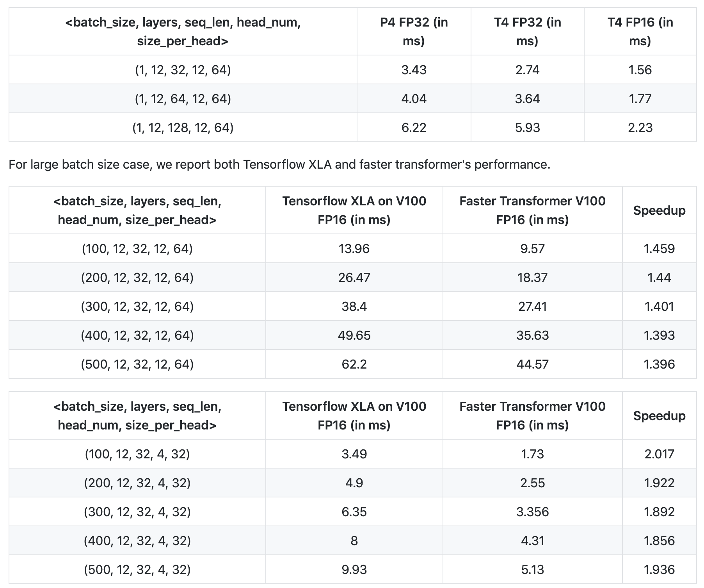Select Tensorflow XLA value 8
Screen dimensions: 704x588
pyautogui.click(x=354, y=541)
